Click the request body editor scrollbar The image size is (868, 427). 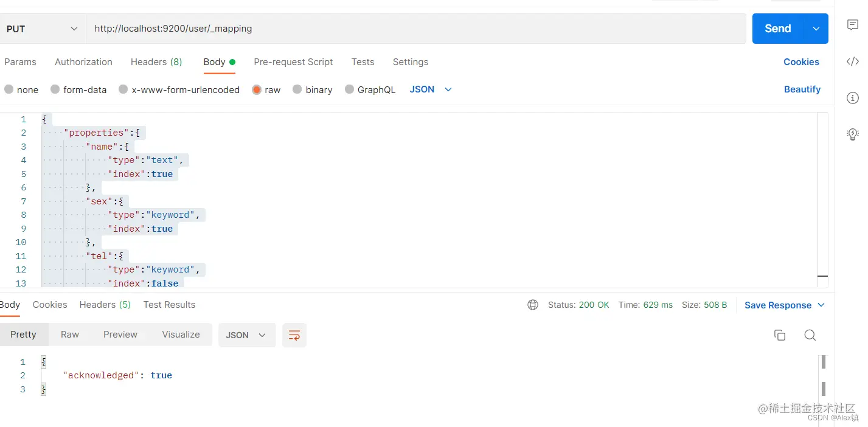(x=822, y=200)
